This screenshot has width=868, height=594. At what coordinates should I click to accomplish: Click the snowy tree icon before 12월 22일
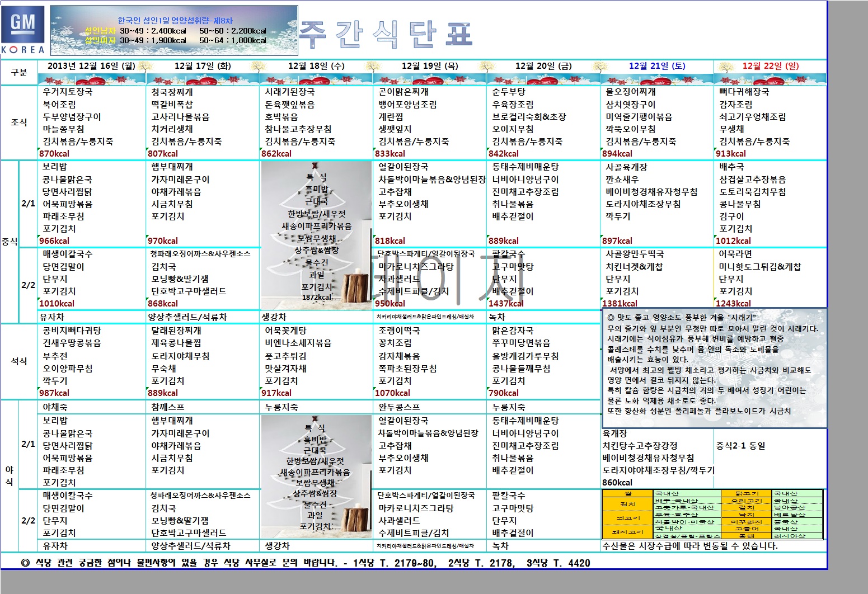(725, 67)
